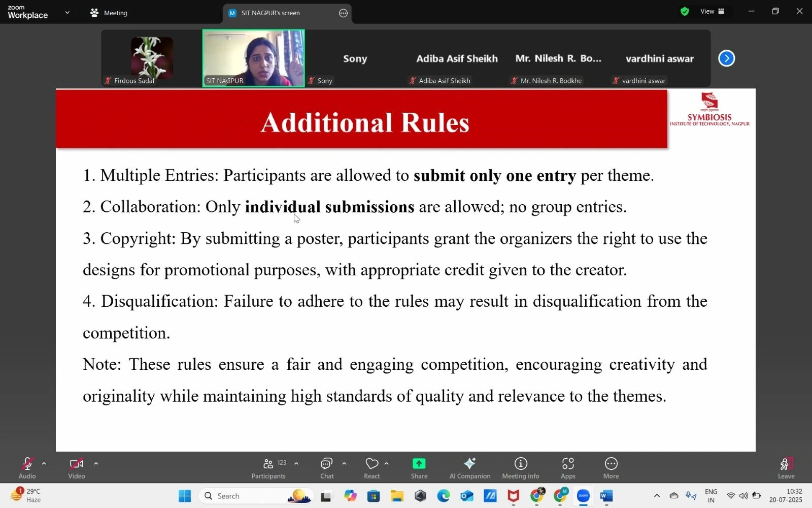Open the Chat panel

326,468
